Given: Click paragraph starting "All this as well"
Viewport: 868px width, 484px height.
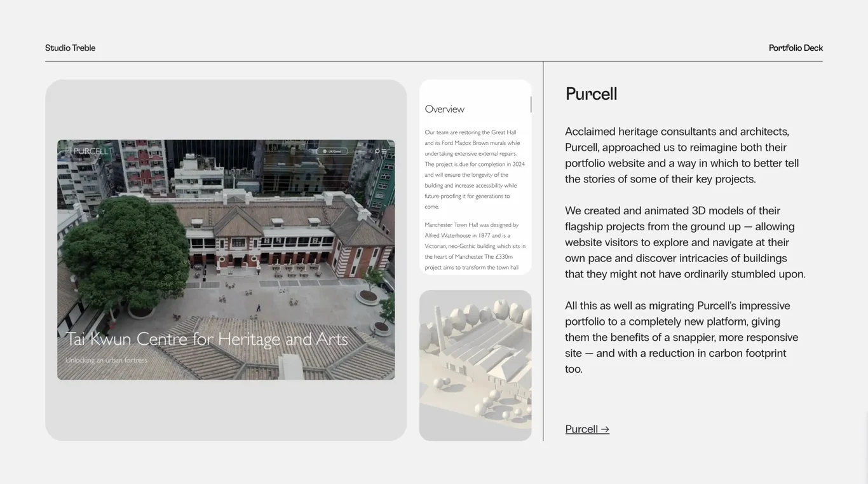Looking at the screenshot, I should click(x=682, y=337).
